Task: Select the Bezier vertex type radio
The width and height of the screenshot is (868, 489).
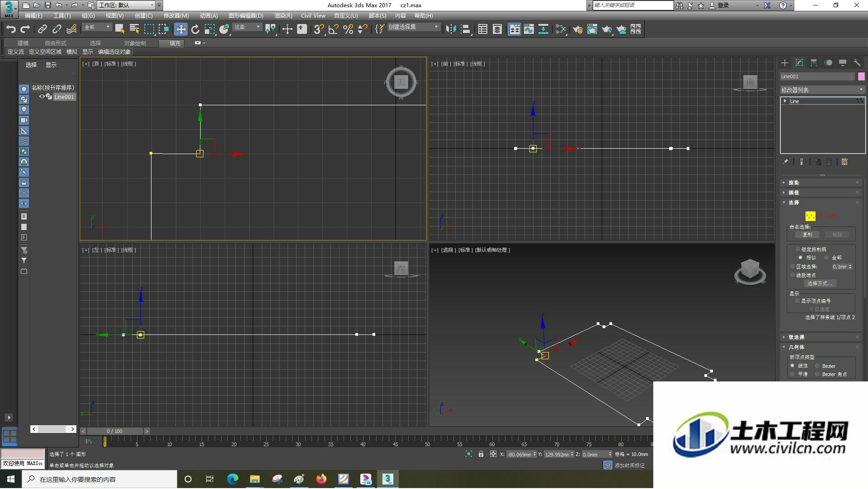Action: (817, 366)
